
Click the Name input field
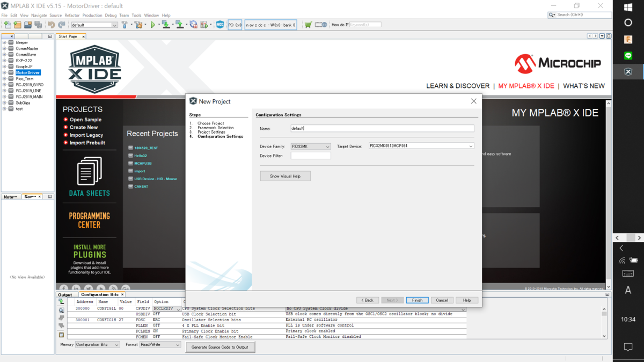pos(382,128)
